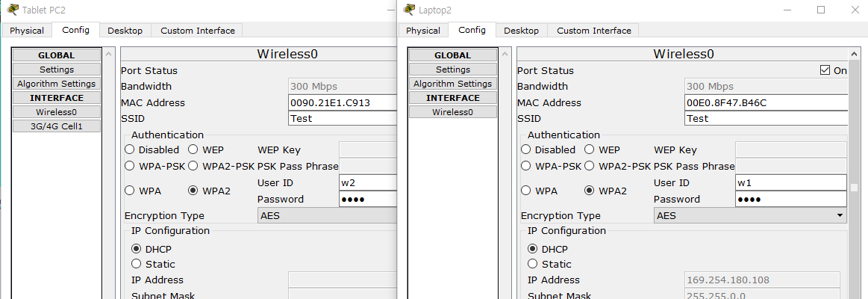
Task: Click INTERFACE header in Tablet PC2
Action: coord(57,98)
